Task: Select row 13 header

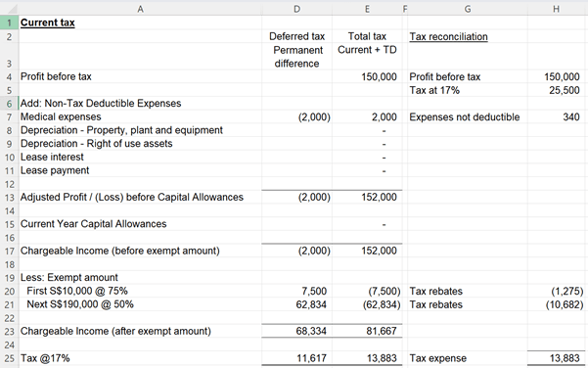Action: (x=9, y=198)
